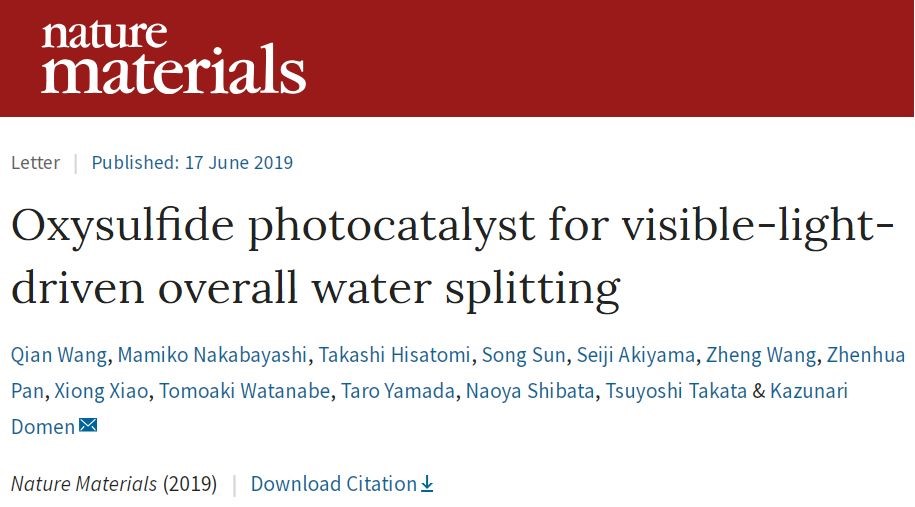915x507 pixels.
Task: Select author Xiong Xiao
Action: (101, 391)
